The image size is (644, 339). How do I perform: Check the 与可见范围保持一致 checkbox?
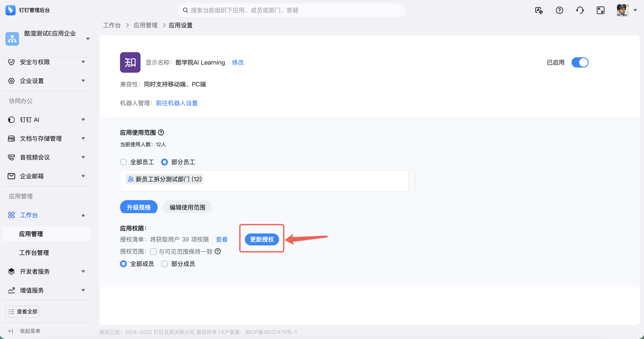pyautogui.click(x=153, y=252)
